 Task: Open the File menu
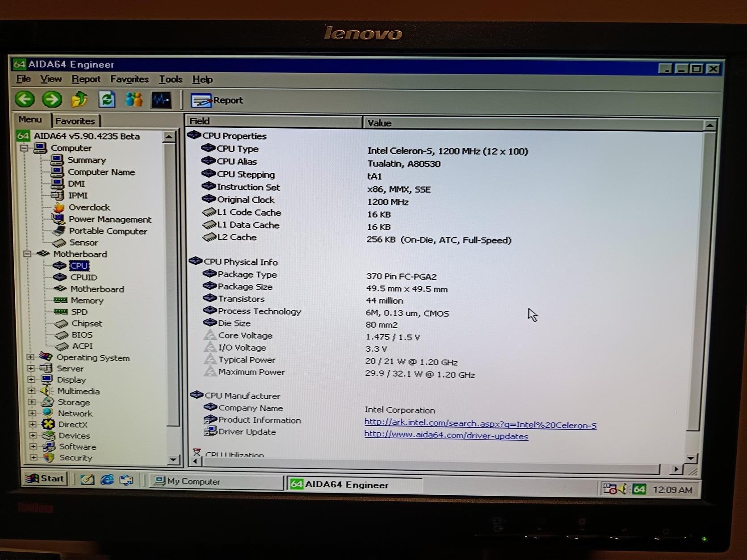(x=24, y=79)
